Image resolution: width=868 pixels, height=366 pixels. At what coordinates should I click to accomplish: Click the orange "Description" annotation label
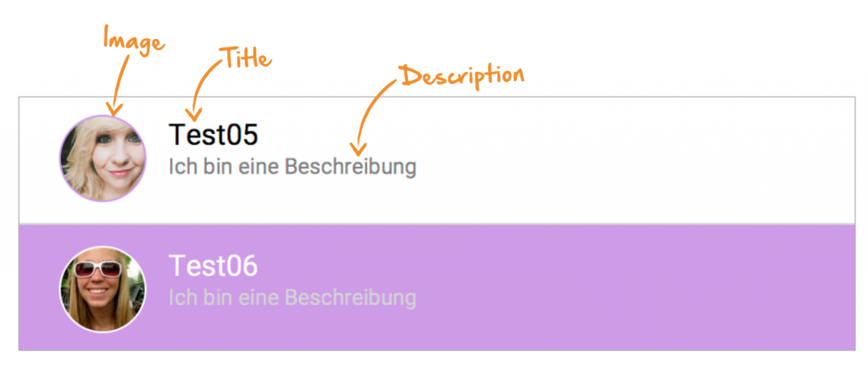[462, 76]
